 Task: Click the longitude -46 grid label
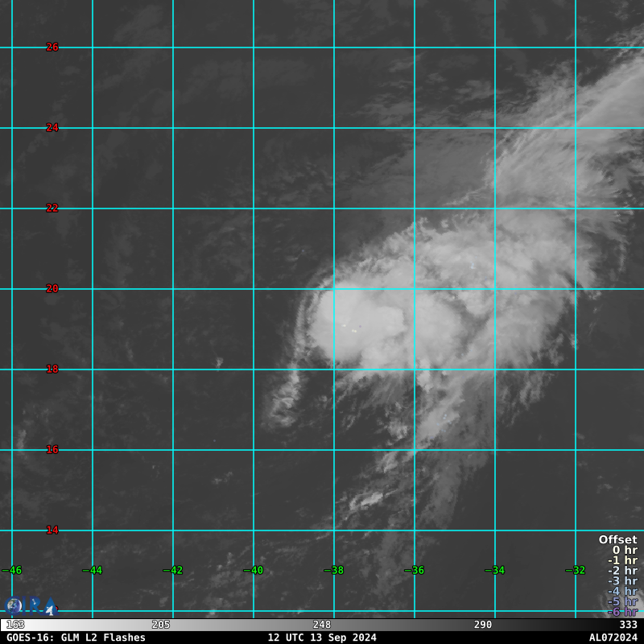coord(12,571)
